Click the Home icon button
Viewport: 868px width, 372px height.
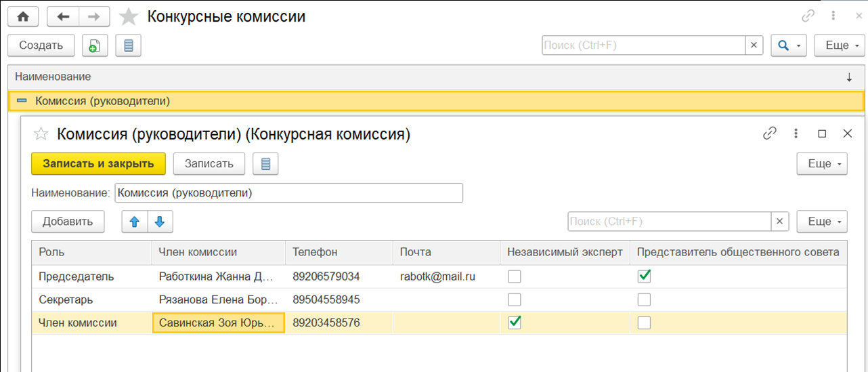pyautogui.click(x=22, y=17)
